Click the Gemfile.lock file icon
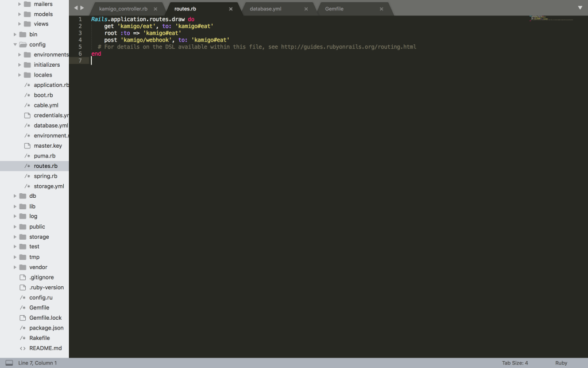The width and height of the screenshot is (588, 368). [x=23, y=318]
